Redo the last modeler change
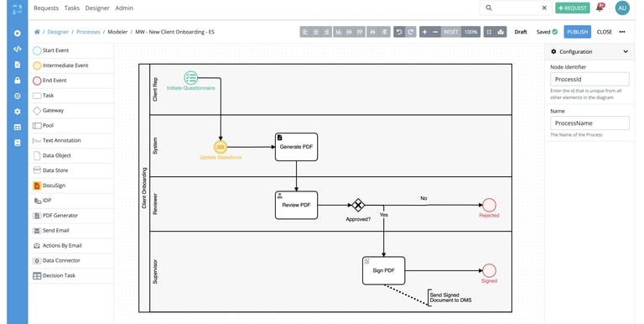Screen dimensions: 644x324 click(410, 32)
